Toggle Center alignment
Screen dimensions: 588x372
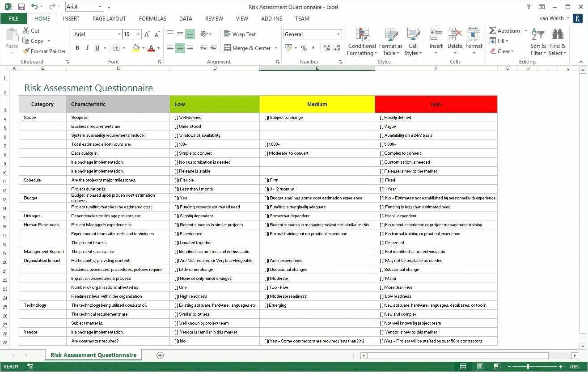[x=180, y=48]
